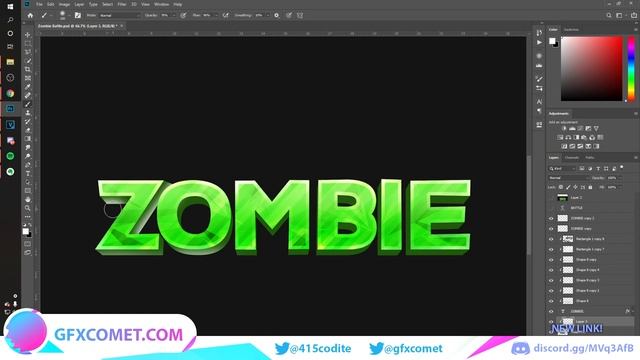Lock transparent pixels
640x360 pixels.
(x=561, y=187)
